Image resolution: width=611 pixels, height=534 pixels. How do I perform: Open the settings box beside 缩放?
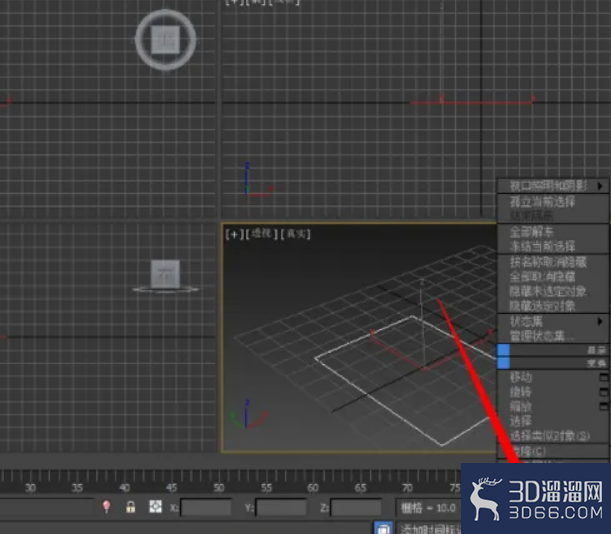pos(604,406)
